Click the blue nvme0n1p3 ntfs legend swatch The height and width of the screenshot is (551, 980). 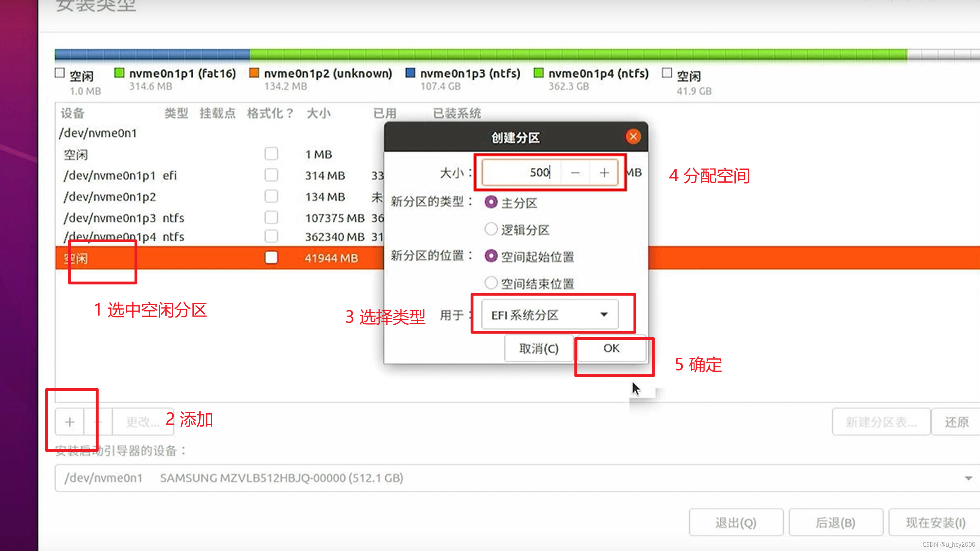[410, 73]
